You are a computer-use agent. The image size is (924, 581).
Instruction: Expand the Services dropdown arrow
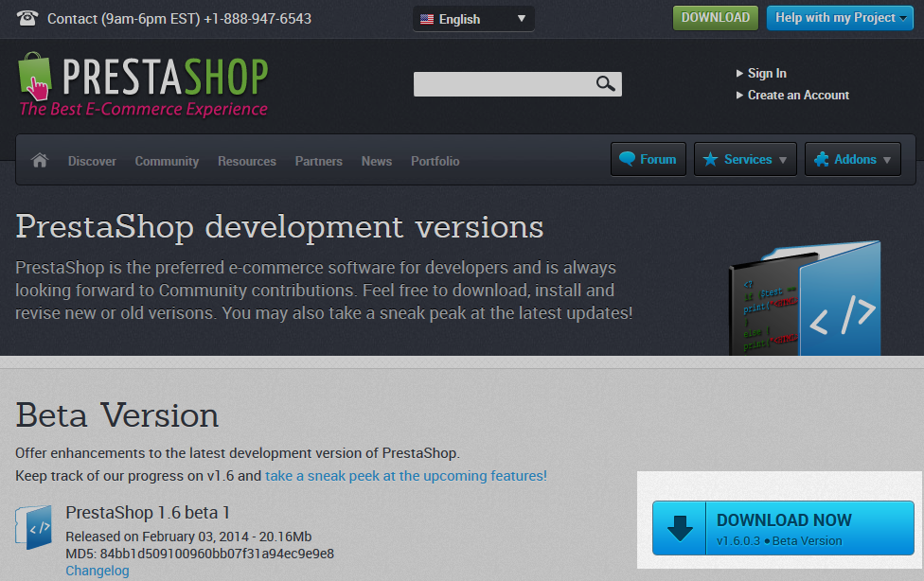pos(783,160)
